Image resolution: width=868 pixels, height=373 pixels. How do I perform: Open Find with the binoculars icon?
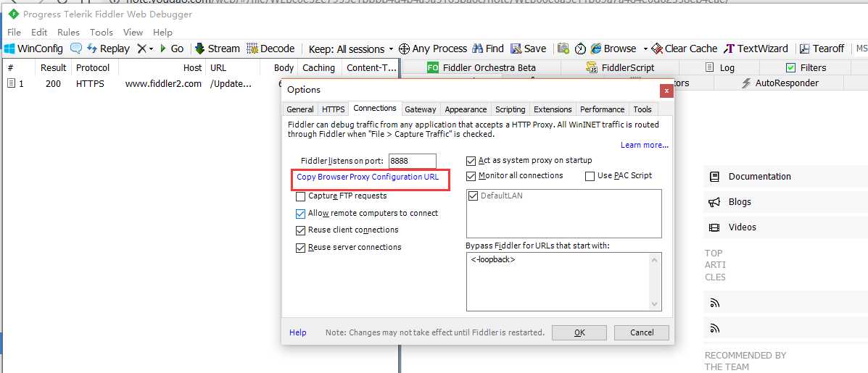point(488,49)
